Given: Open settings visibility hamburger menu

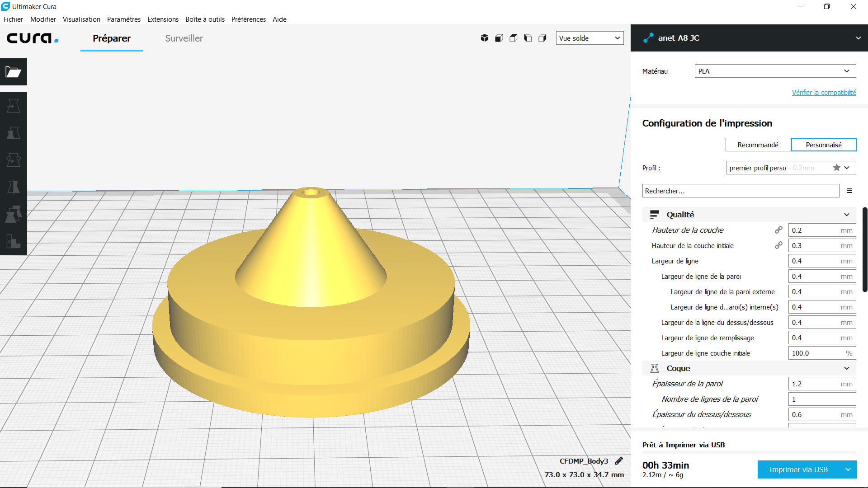Looking at the screenshot, I should (849, 191).
